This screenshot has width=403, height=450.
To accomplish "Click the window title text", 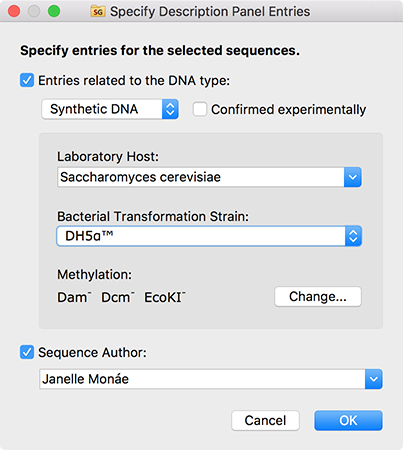I will [x=210, y=12].
